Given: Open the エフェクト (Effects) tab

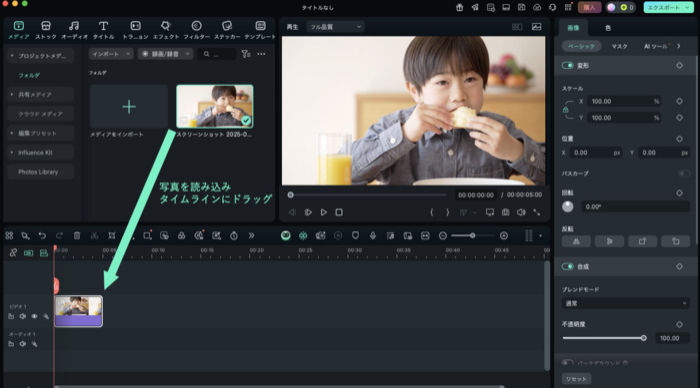Looking at the screenshot, I should pyautogui.click(x=166, y=30).
